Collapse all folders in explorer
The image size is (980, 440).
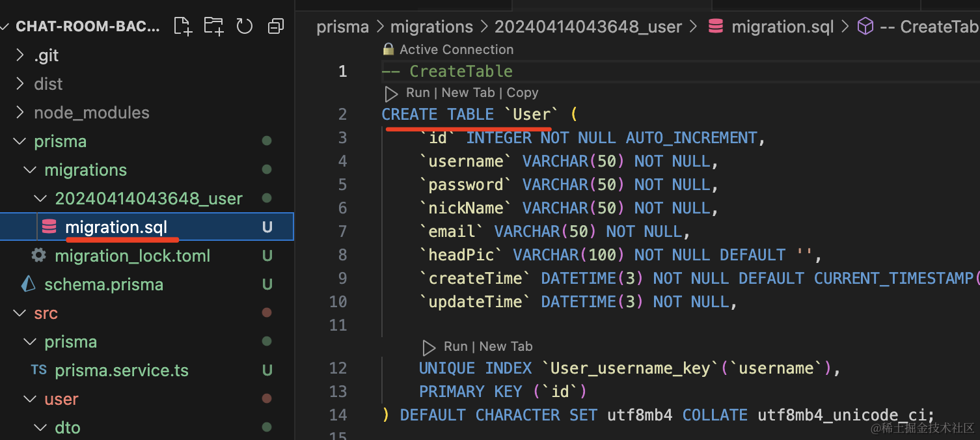point(276,26)
